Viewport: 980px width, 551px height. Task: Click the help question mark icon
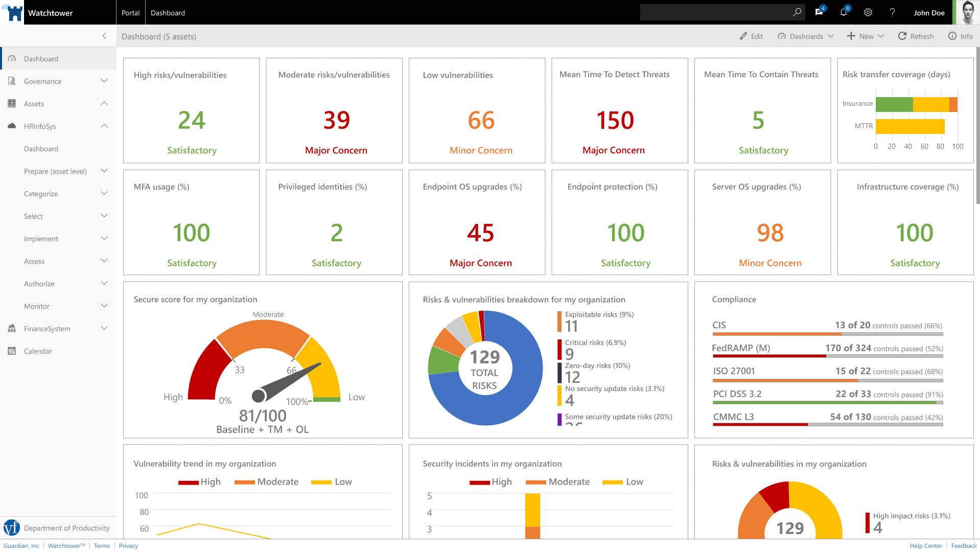tap(892, 12)
